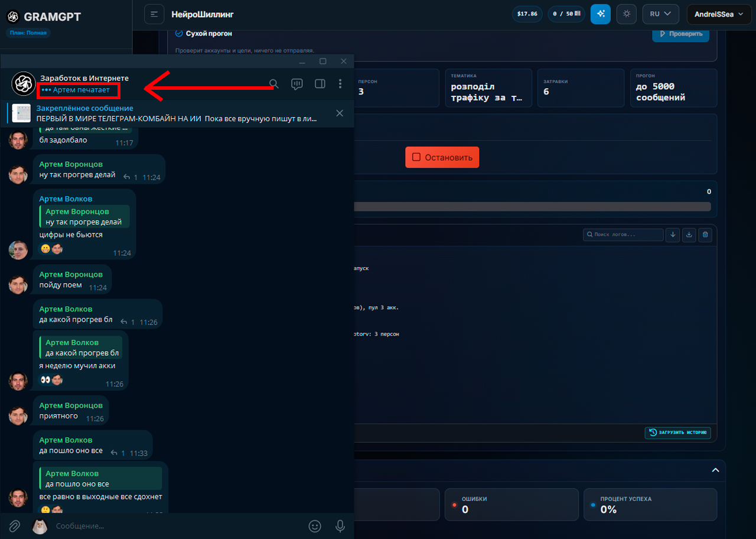Viewport: 756px width, 539px height.
Task: Click the 0 / 50 counter badge
Action: (565, 14)
